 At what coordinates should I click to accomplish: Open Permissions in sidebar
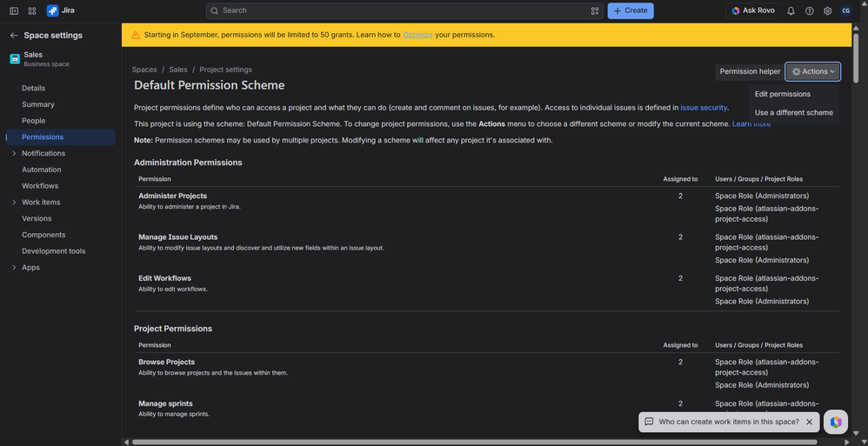click(61, 137)
